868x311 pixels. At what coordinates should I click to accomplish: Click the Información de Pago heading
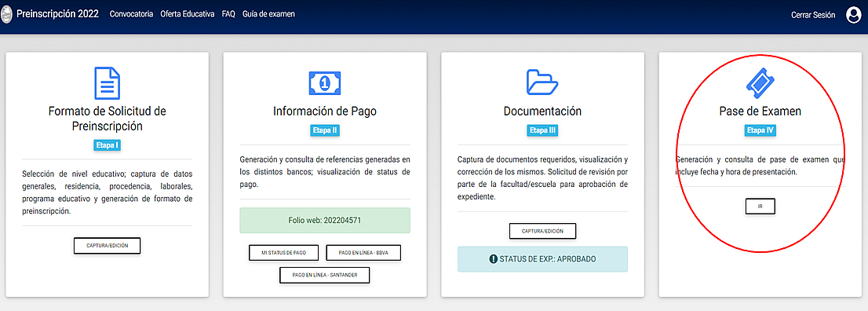click(x=325, y=112)
